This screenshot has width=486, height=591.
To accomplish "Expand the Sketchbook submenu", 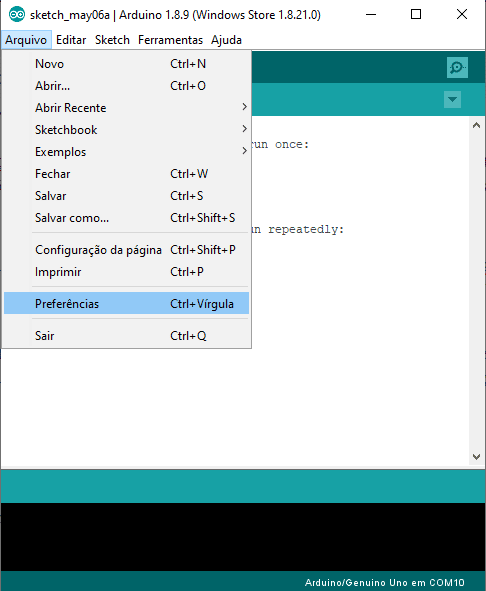I will [126, 130].
